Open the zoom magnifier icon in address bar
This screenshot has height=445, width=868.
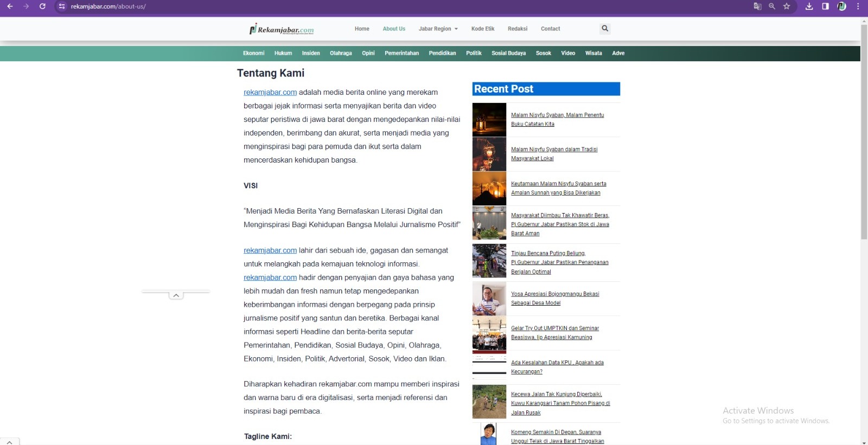(772, 7)
